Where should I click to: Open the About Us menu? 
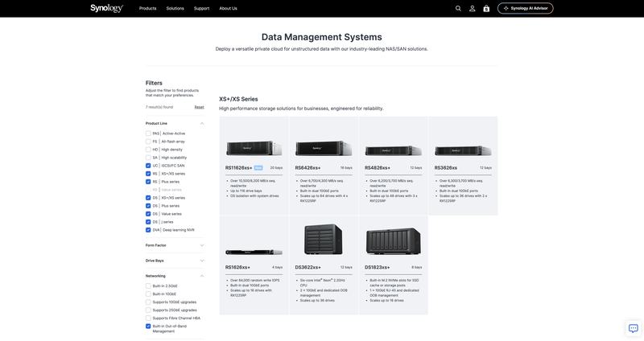228,8
